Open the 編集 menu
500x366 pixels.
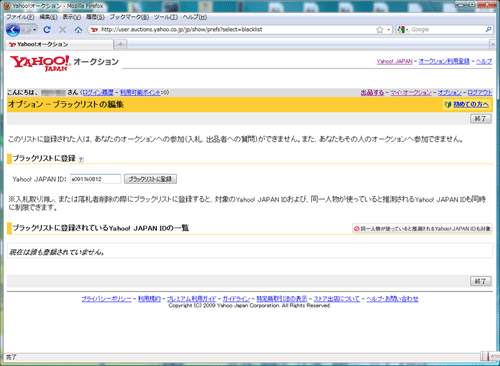coord(48,17)
